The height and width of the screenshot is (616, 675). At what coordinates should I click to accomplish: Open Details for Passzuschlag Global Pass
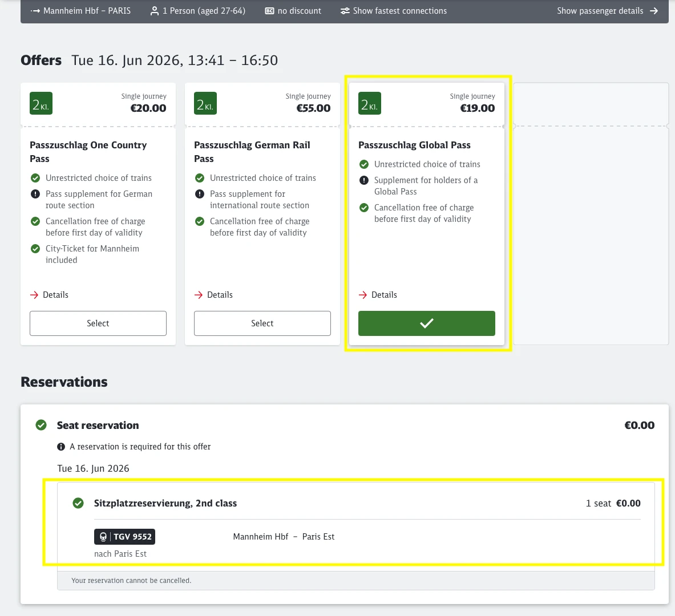[378, 295]
